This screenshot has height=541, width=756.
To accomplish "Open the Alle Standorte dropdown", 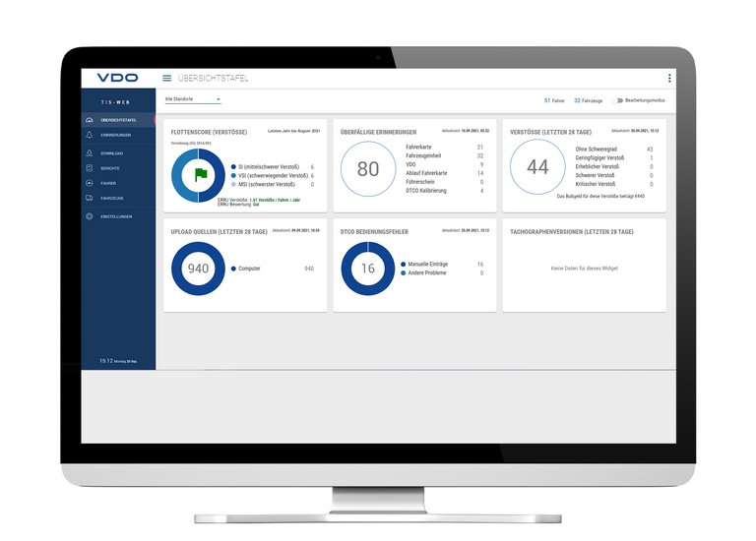I will tap(193, 99).
